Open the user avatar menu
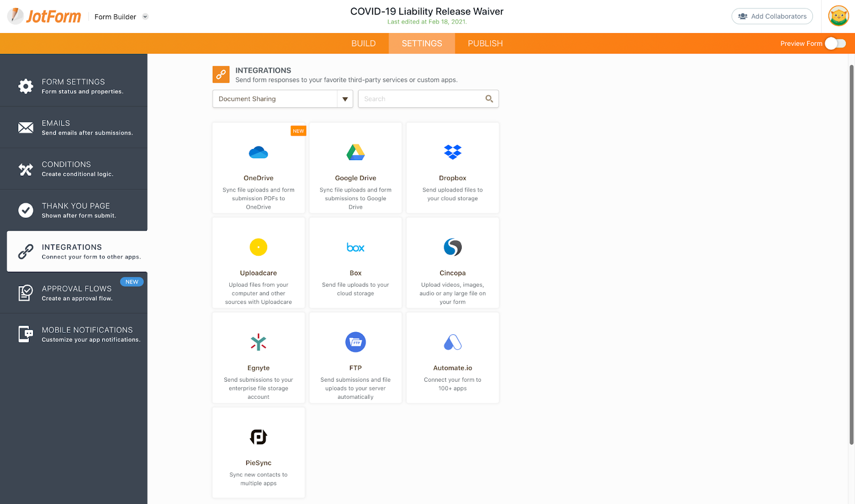The height and width of the screenshot is (504, 855). [838, 16]
